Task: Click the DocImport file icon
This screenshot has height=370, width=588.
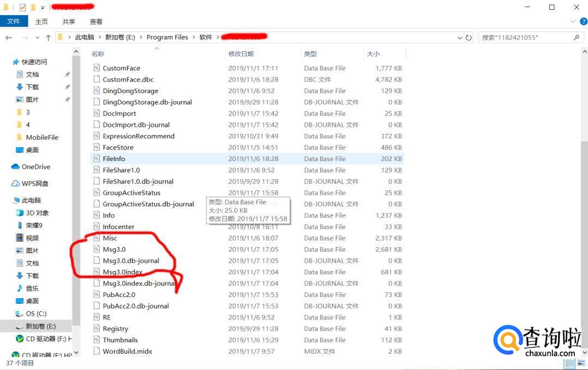Action: click(96, 113)
